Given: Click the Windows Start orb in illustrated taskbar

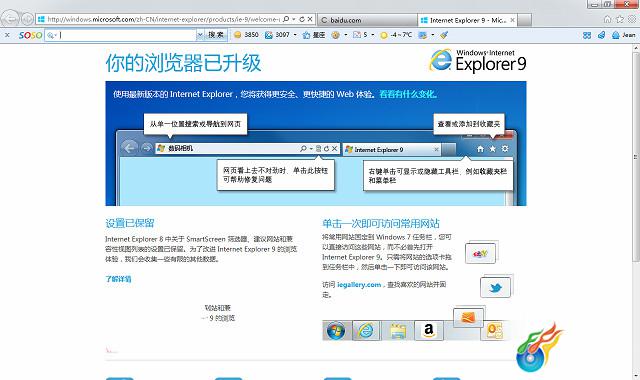Looking at the screenshot, I should (336, 331).
